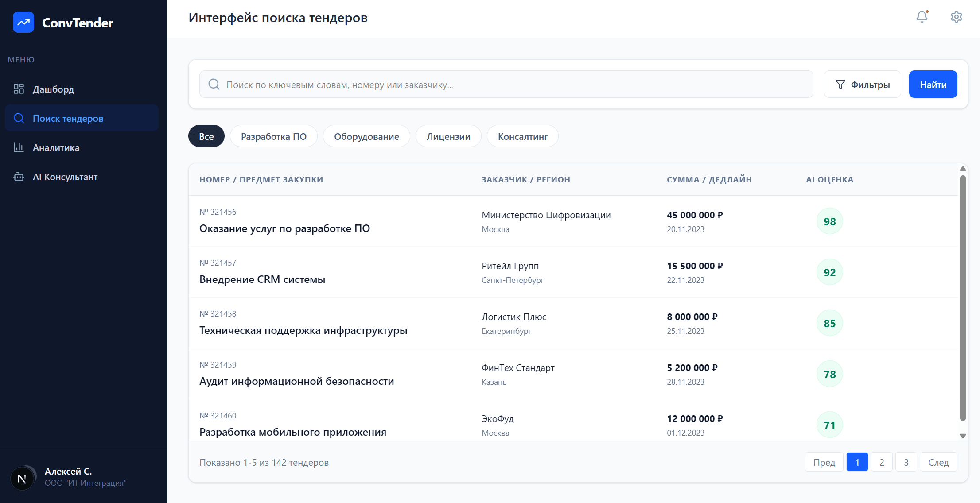Viewport: 980px width, 503px height.
Task: Click column header ЗАКАЗЧИК / РЕГИОН
Action: 526,179
